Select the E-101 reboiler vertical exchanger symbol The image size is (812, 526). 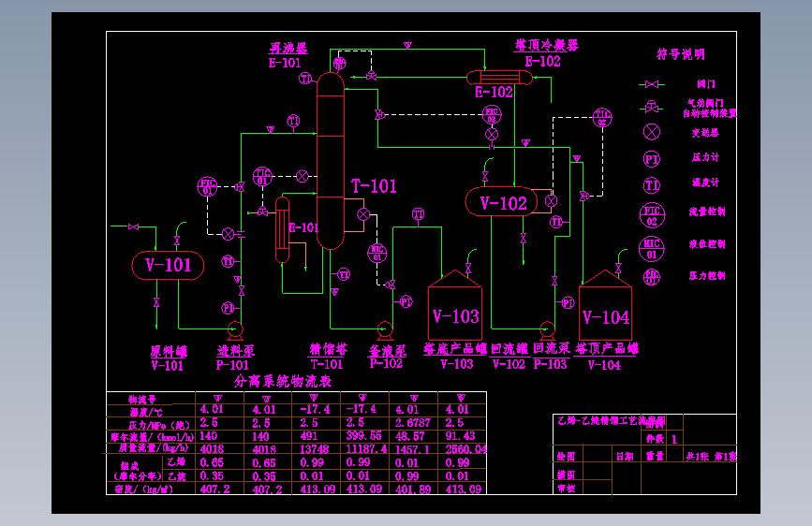point(282,229)
